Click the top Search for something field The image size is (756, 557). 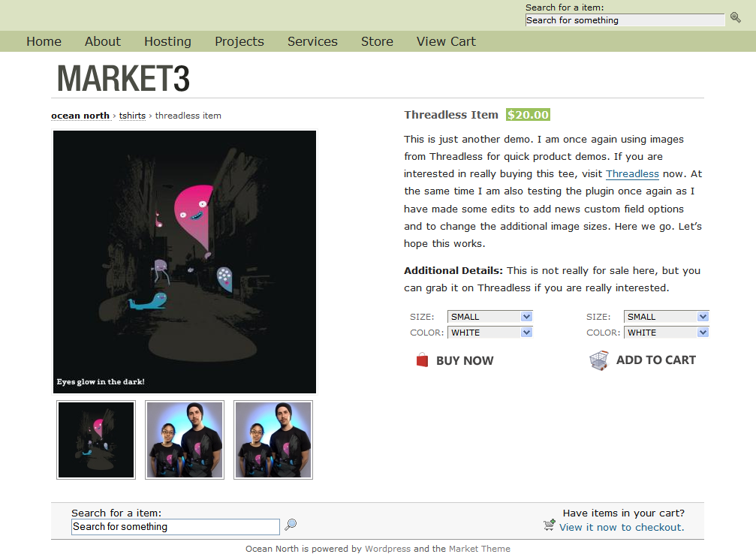point(625,20)
